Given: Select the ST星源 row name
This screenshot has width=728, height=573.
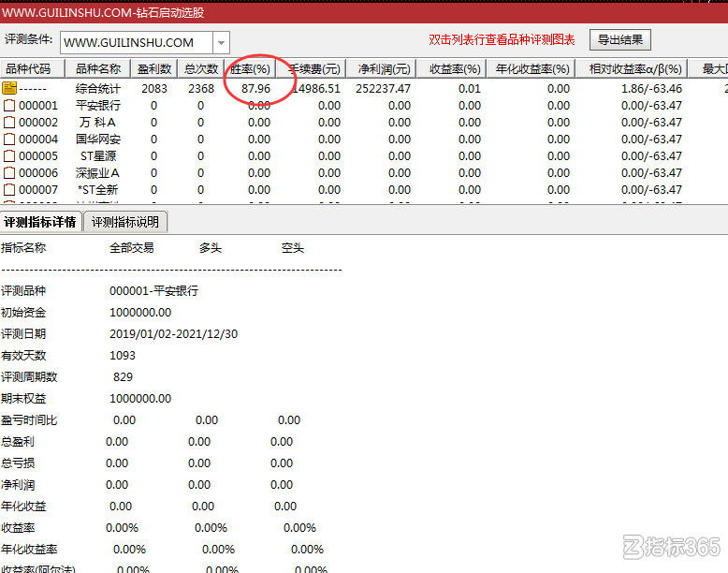Looking at the screenshot, I should 98,155.
